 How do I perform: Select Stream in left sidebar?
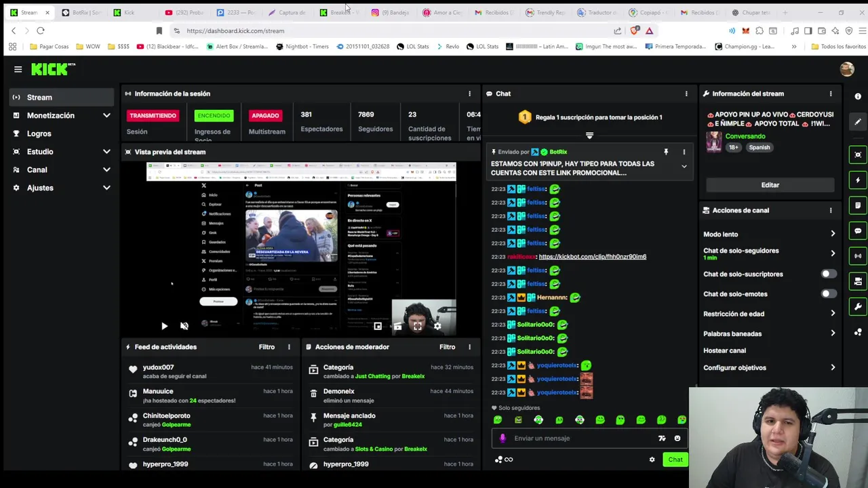click(62, 98)
